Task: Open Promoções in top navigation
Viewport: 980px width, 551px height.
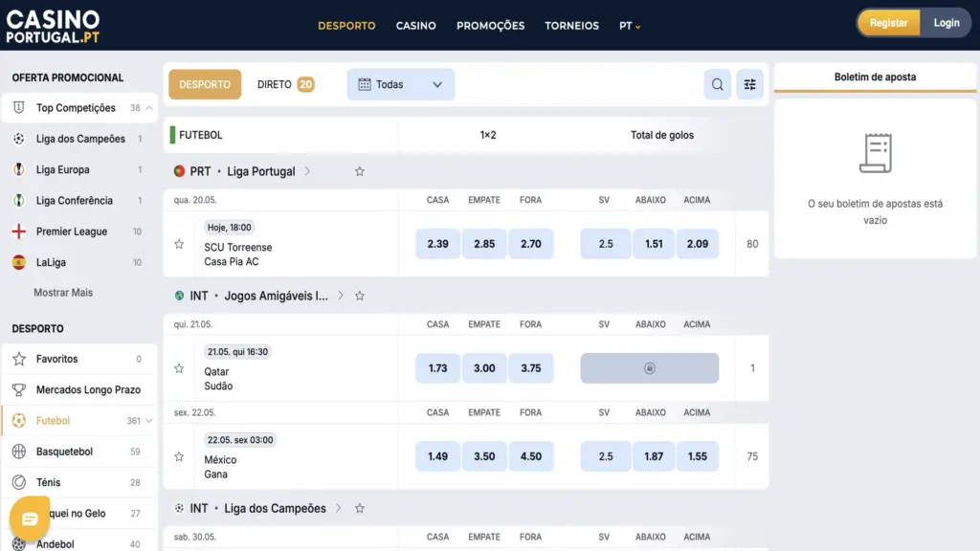Action: (491, 26)
